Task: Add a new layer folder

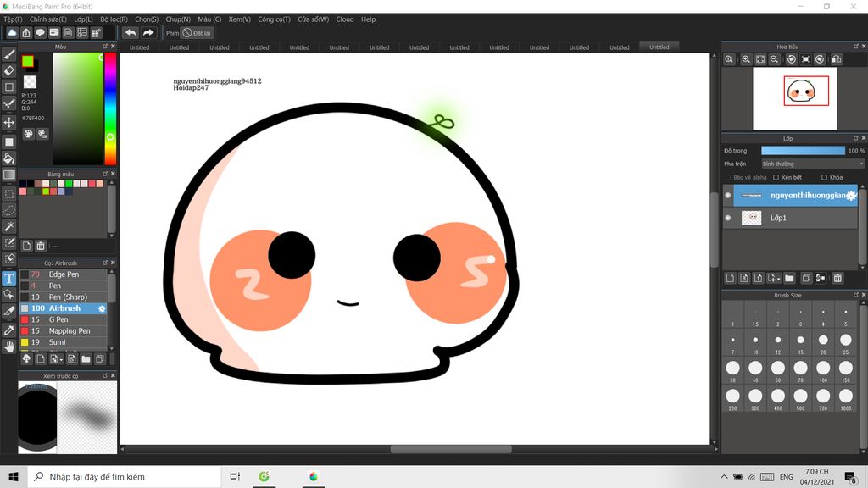Action: click(789, 278)
